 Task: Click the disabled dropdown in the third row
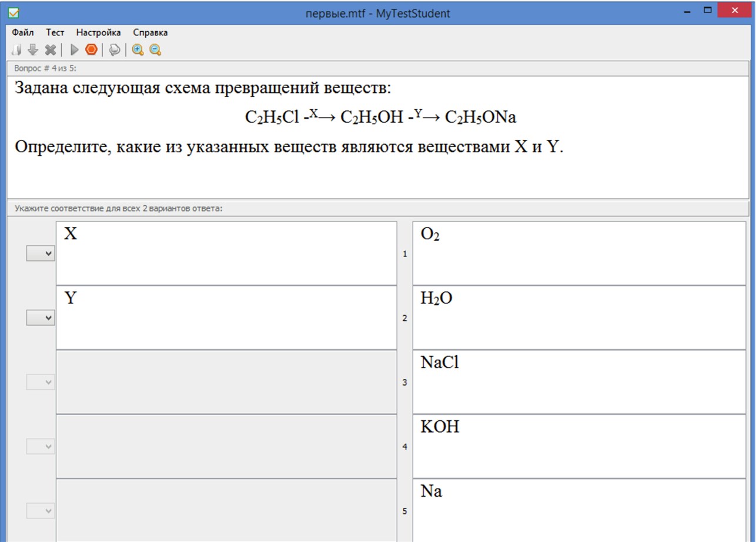(41, 382)
